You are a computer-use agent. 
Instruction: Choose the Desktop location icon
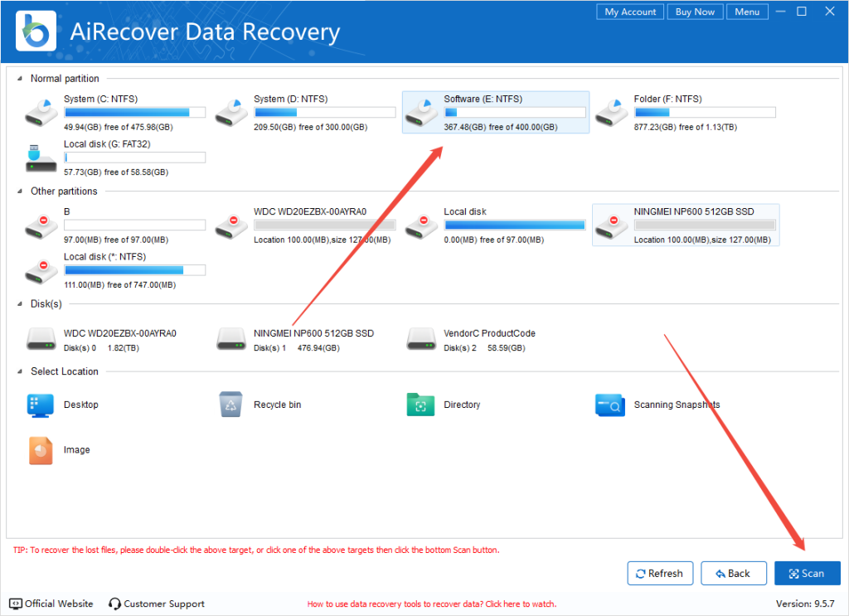coord(41,405)
